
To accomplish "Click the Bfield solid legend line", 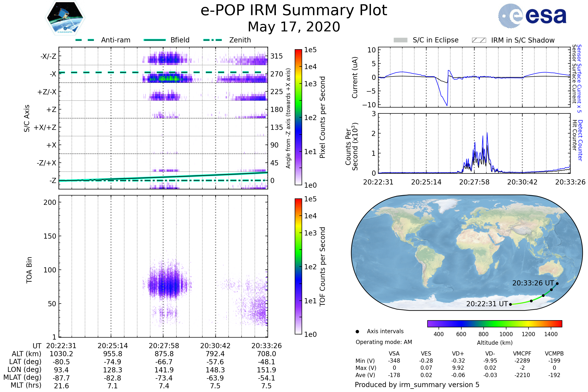I will [155, 40].
